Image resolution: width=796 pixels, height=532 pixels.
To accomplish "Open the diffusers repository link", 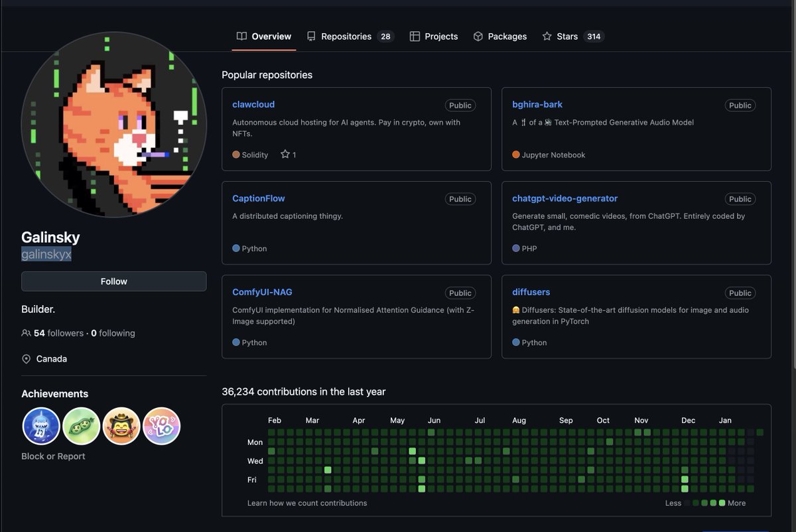I will tap(531, 292).
